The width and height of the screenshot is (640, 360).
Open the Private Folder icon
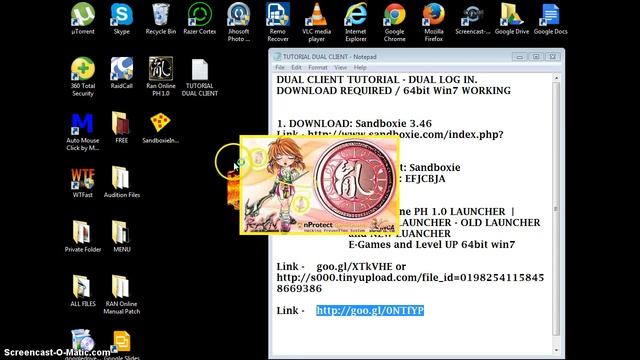point(83,237)
